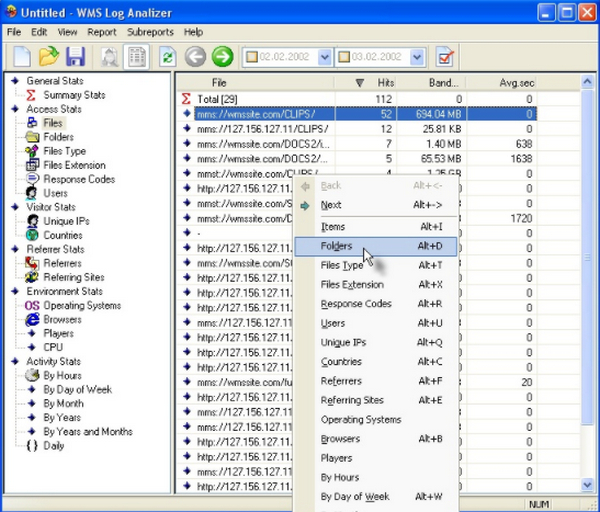Click the File column header
600x512 pixels.
[256, 83]
